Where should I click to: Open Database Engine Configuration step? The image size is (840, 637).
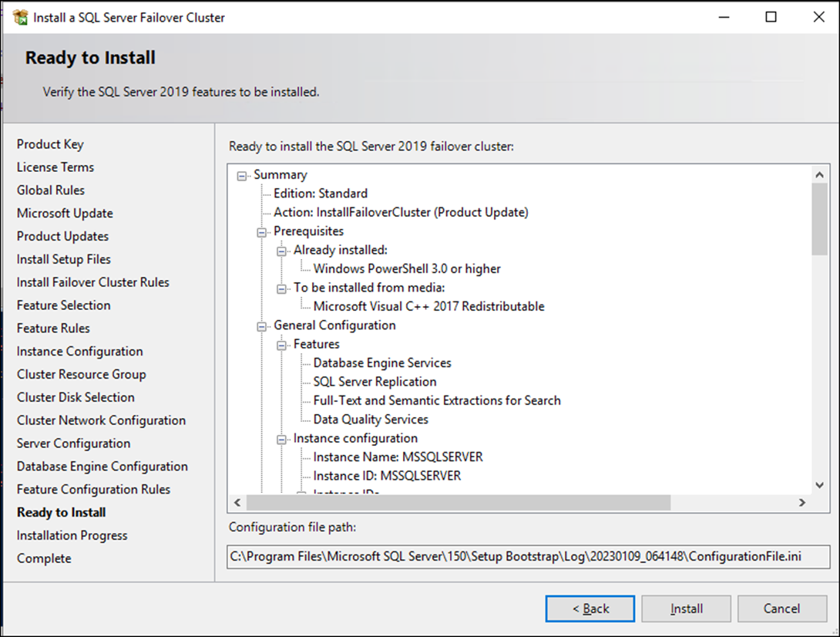click(102, 467)
